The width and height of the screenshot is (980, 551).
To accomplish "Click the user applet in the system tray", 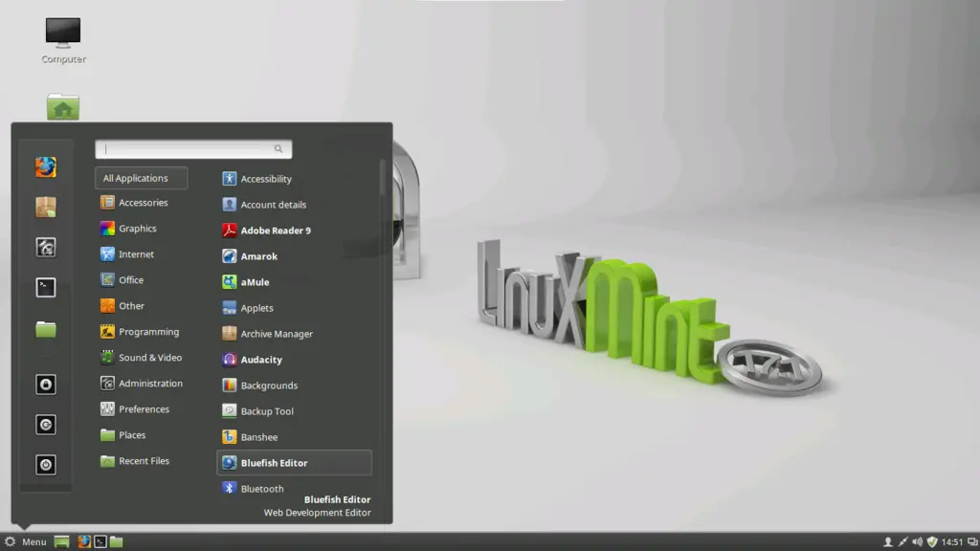I will (x=887, y=541).
